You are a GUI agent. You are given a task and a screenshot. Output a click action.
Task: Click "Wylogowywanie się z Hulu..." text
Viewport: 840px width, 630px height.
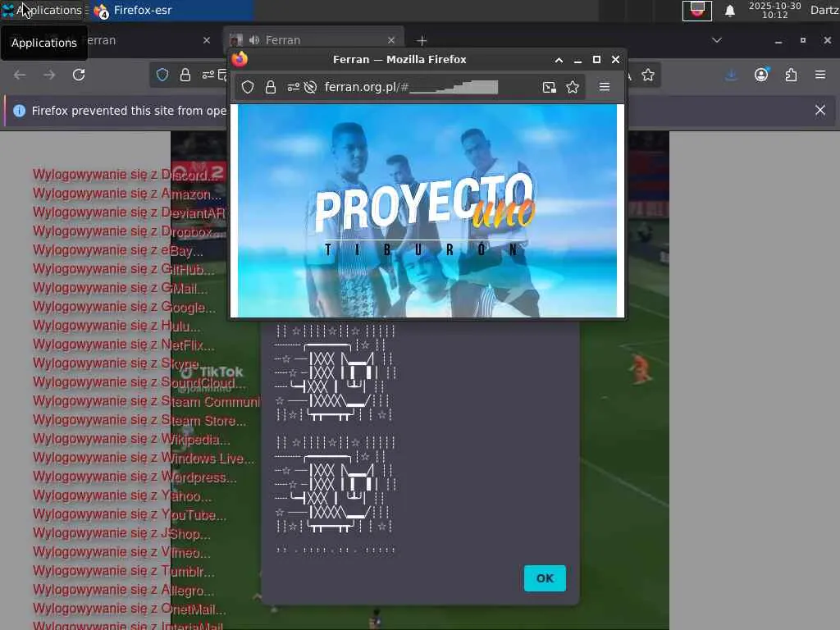(x=116, y=326)
